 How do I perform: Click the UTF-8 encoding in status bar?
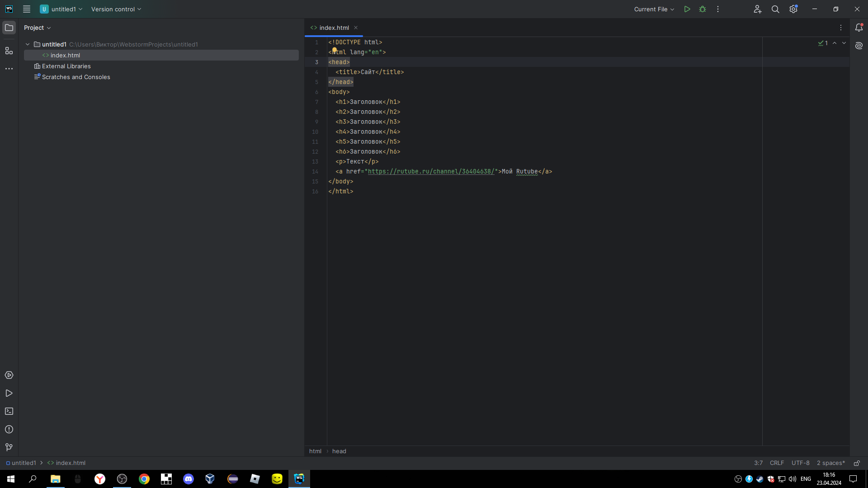pos(800,463)
